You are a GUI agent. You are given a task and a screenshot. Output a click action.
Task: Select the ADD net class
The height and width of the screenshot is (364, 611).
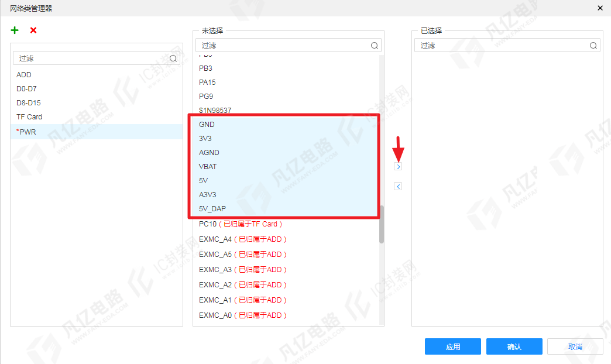coord(97,75)
